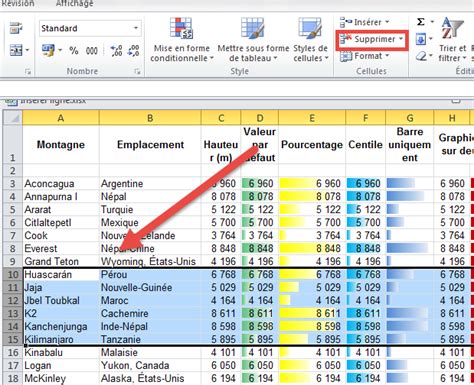Open the Supprimer dropdown arrow
Viewport: 474px width, 385px height.
(x=401, y=39)
